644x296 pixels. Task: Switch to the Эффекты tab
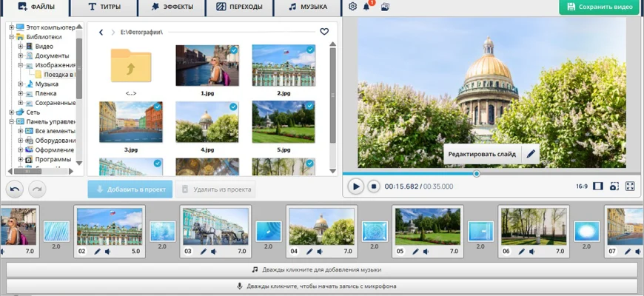171,7
